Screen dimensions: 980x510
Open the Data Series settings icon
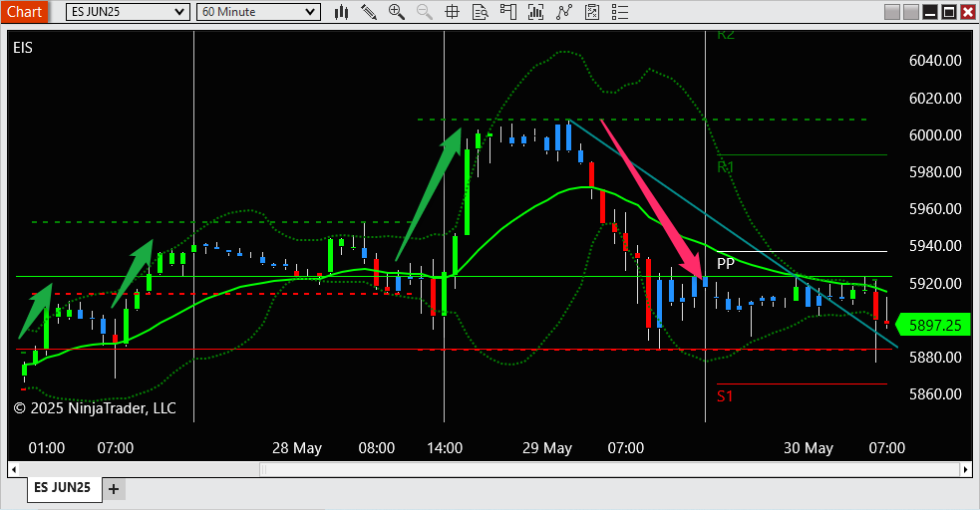pyautogui.click(x=535, y=12)
